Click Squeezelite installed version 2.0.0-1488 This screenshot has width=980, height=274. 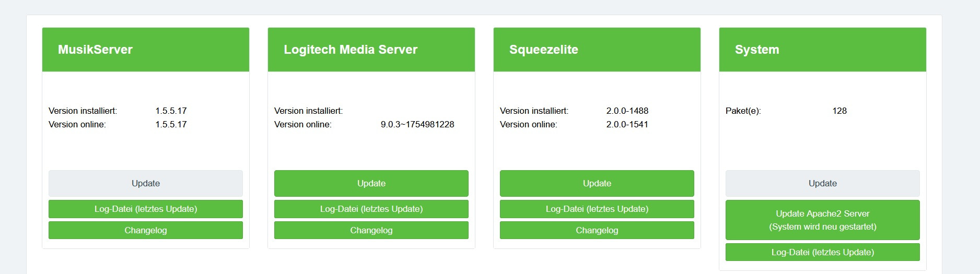click(627, 111)
